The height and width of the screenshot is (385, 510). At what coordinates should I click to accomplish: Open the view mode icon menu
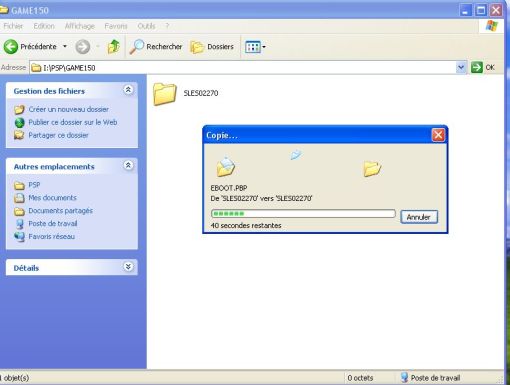click(255, 47)
